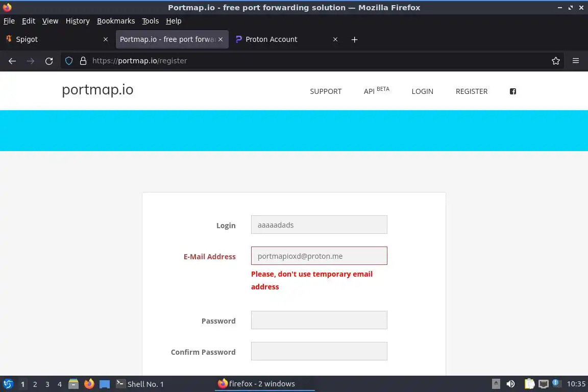Go to the LOGIN page

pyautogui.click(x=422, y=91)
